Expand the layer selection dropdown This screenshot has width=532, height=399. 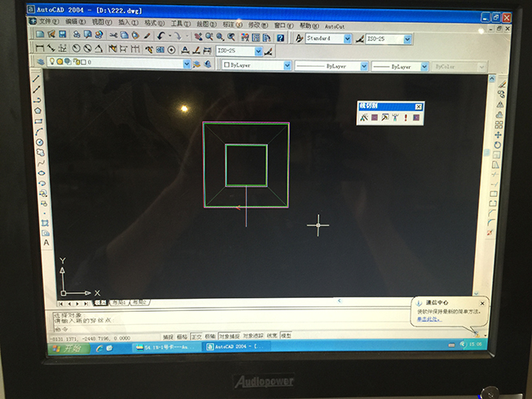(x=187, y=63)
